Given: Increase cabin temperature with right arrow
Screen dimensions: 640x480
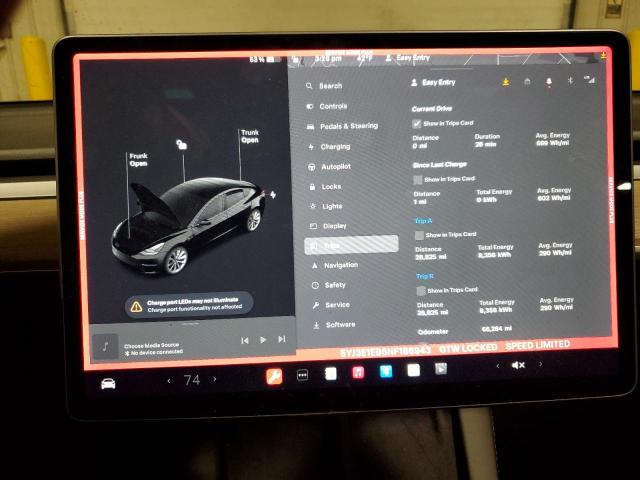Looking at the screenshot, I should click(215, 379).
